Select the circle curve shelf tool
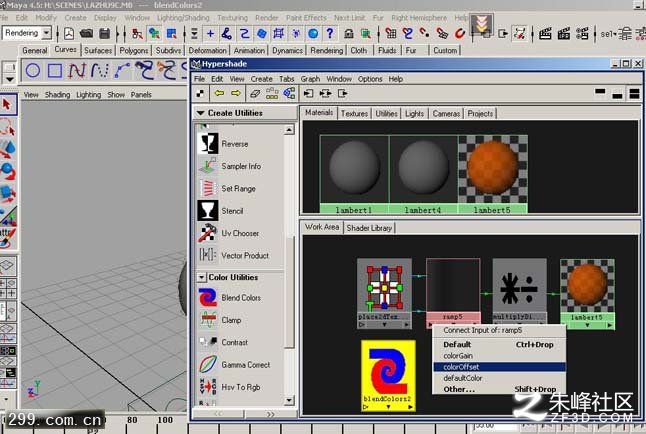 pyautogui.click(x=33, y=70)
